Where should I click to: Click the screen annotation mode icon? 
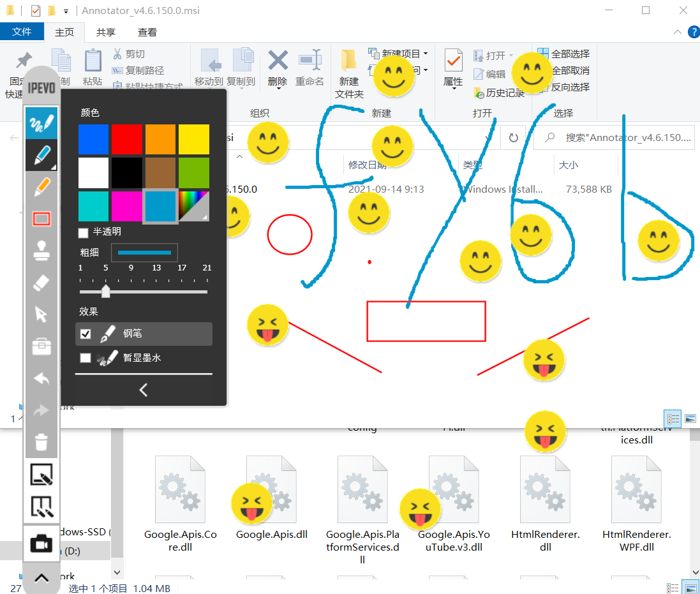click(41, 507)
